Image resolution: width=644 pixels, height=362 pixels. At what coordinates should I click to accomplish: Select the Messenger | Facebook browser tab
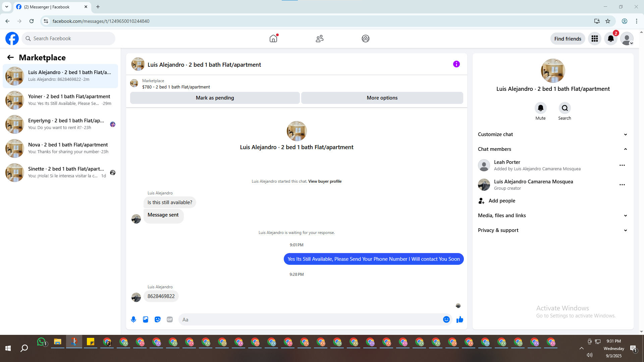(x=52, y=7)
